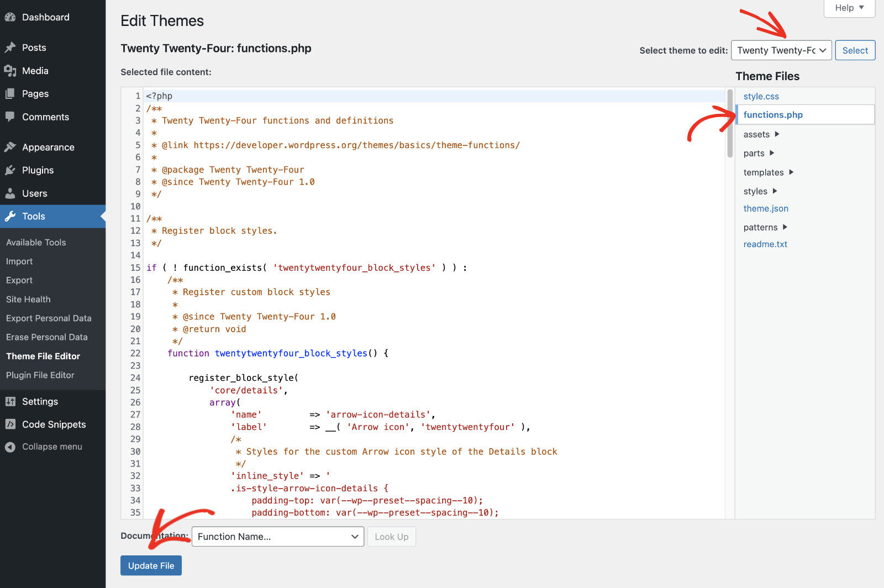Click the Look Up button
The image size is (884, 588).
click(x=392, y=537)
